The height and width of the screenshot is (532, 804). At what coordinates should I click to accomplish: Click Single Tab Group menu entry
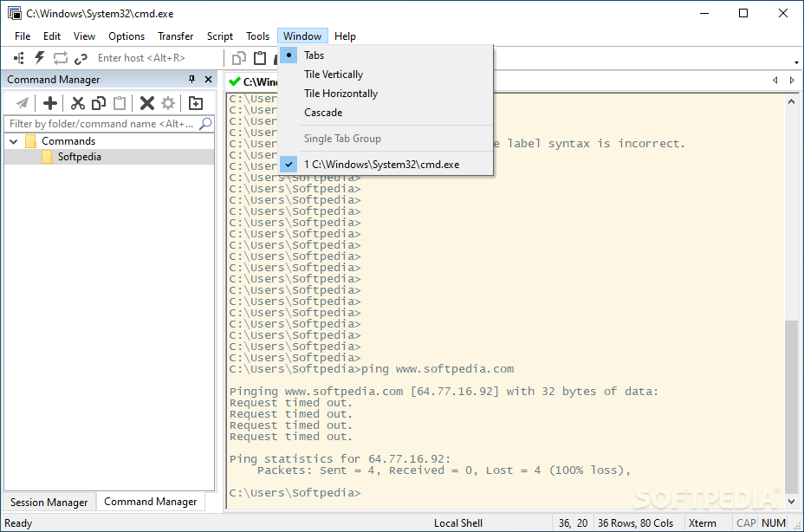[386, 139]
